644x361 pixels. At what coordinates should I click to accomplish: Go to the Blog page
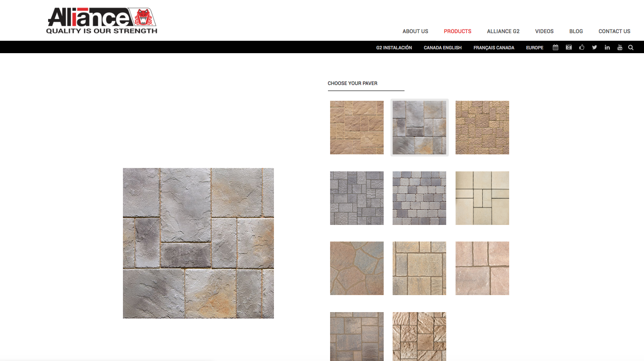pos(576,31)
